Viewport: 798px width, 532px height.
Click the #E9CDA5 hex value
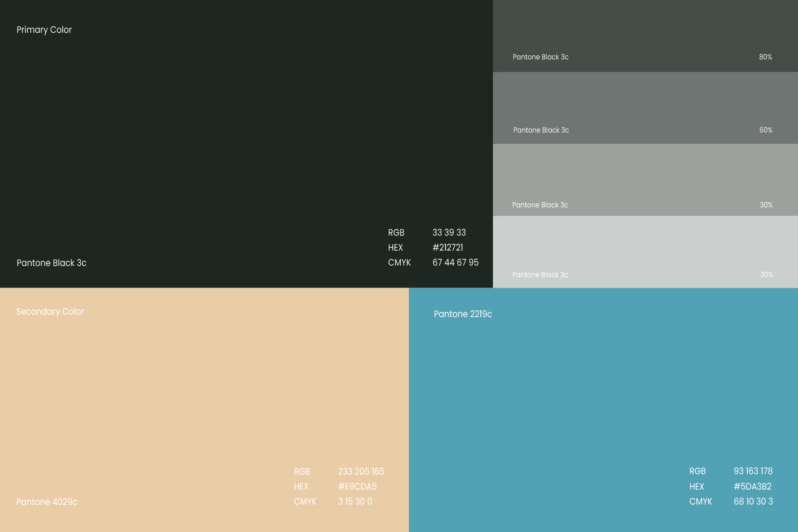pyautogui.click(x=357, y=487)
